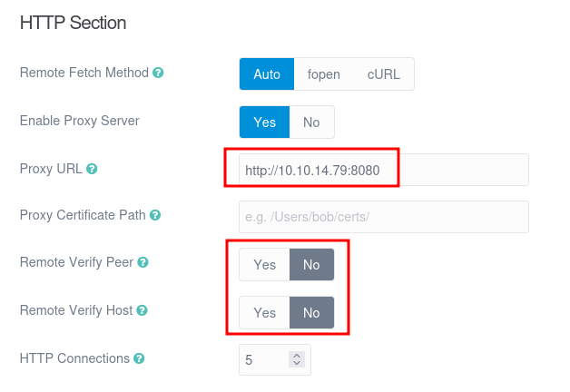570x392 pixels.
Task: Select Auto as remote fetch method
Action: pyautogui.click(x=267, y=74)
